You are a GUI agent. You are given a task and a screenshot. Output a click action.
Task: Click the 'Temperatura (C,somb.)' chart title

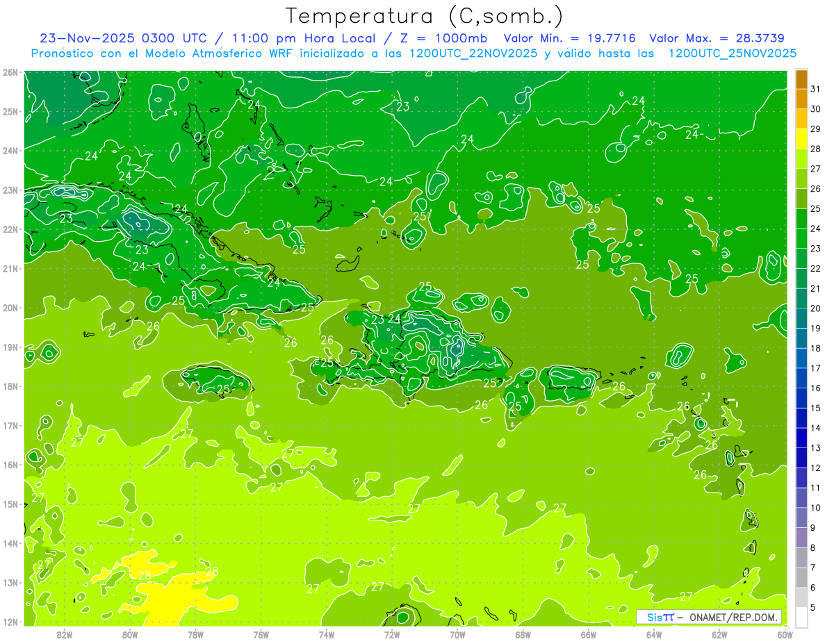pos(425,16)
